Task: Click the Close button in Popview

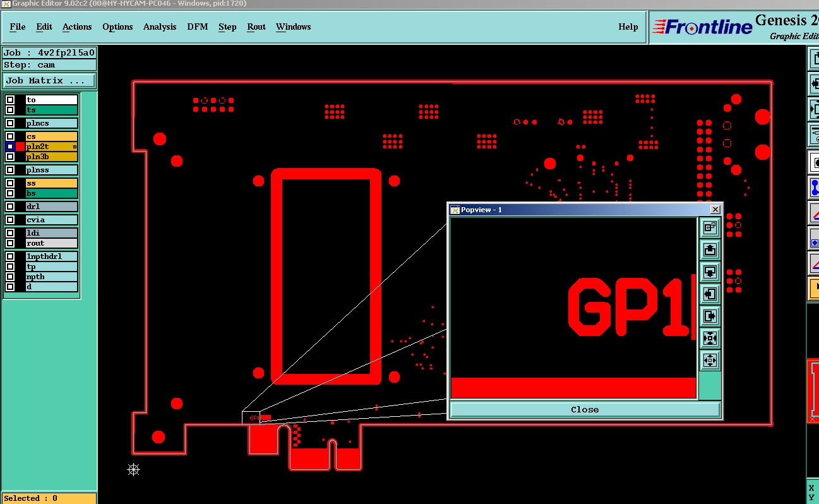Action: click(585, 409)
